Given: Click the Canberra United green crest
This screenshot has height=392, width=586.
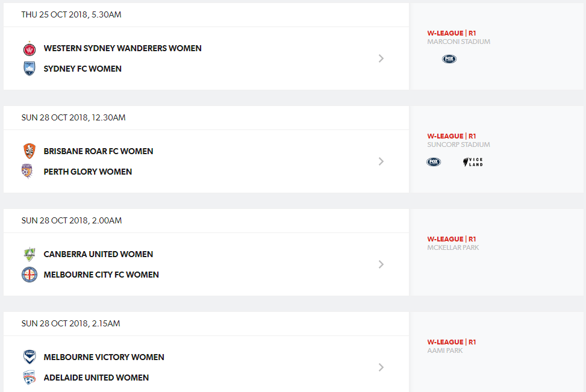Looking at the screenshot, I should pos(29,254).
